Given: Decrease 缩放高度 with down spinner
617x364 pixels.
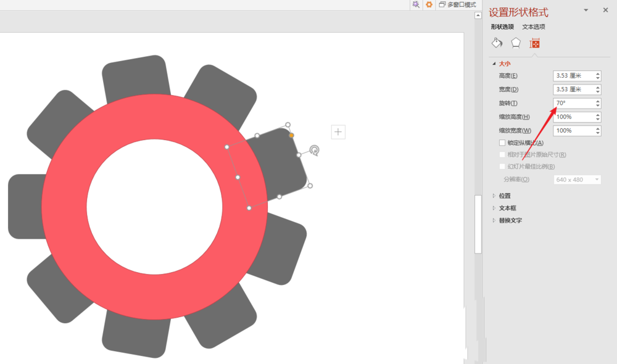Looking at the screenshot, I should pyautogui.click(x=598, y=119).
